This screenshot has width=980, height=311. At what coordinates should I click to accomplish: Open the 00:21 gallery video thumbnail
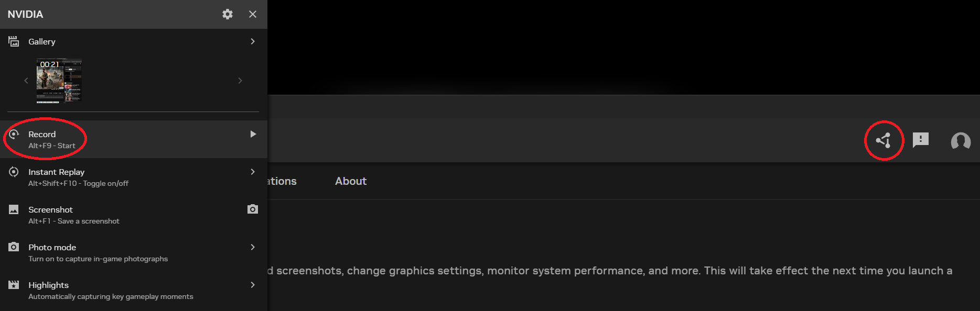pos(59,81)
